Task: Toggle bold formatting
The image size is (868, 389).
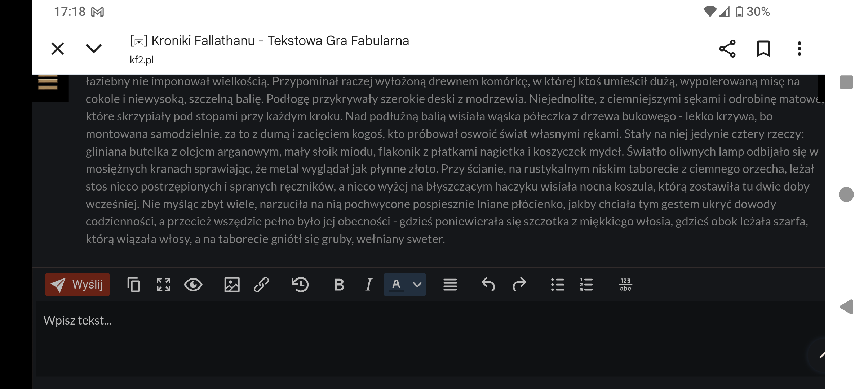Action: [339, 285]
